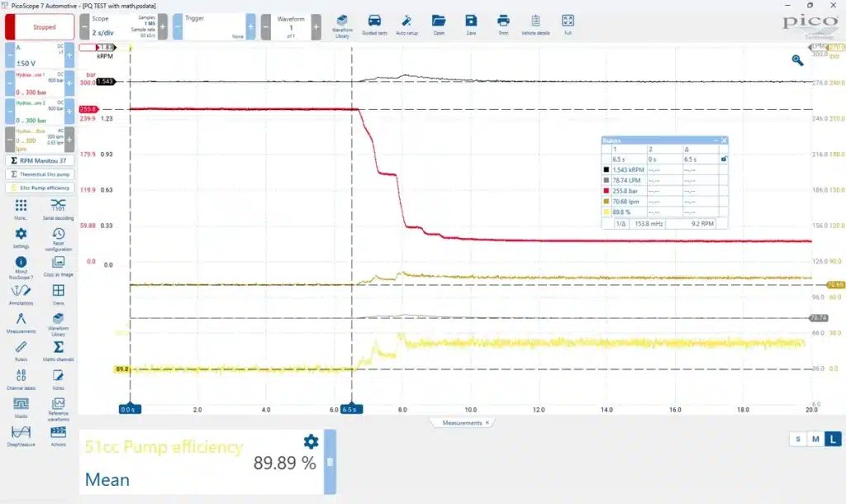Viewport: 846px width, 504px height.
Task: Open Channel labels tool
Action: coord(21,379)
